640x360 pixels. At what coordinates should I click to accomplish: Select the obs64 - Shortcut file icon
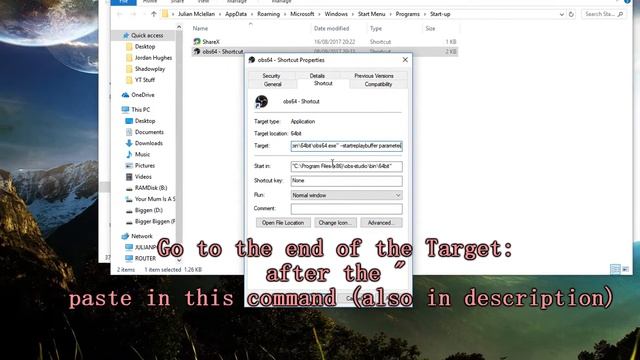[x=197, y=51]
